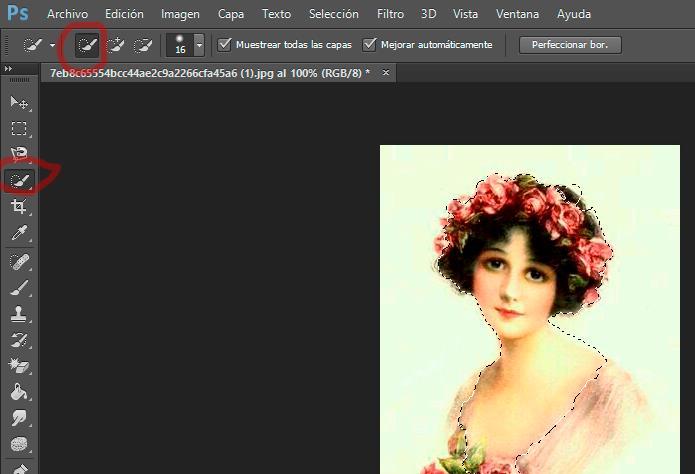
Task: Select the Quick Selection tool in toolbox
Action: pos(20,180)
